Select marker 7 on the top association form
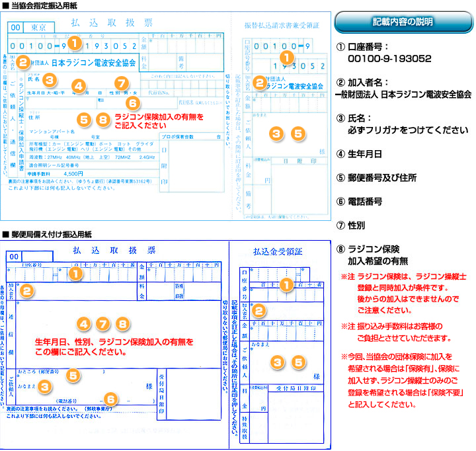Image resolution: width=476 pixels, height=451 pixels. coord(120,83)
